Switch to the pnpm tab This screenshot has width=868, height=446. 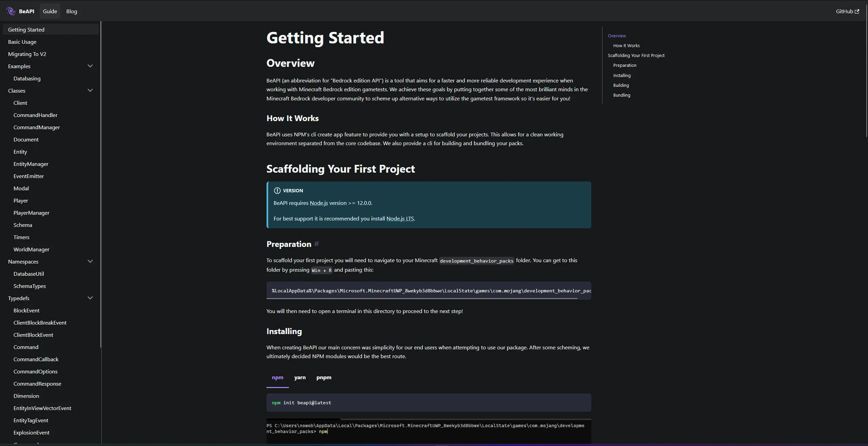(x=324, y=377)
